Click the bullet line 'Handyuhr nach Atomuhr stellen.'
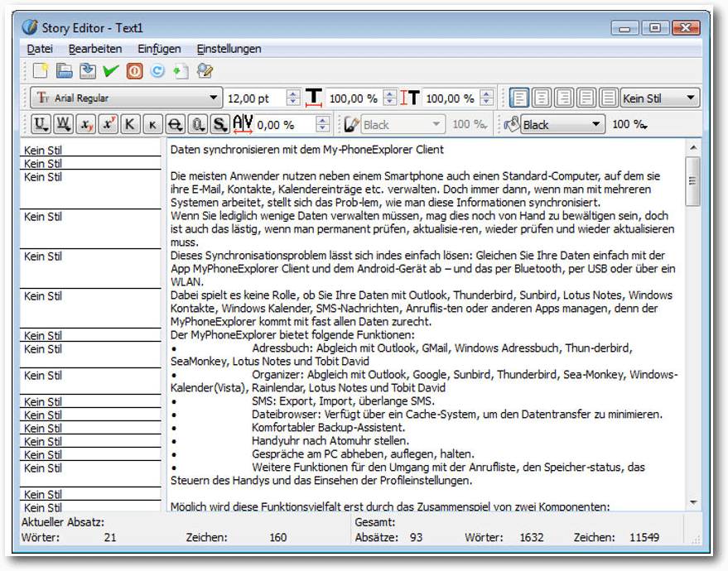This screenshot has width=728, height=571. click(330, 440)
